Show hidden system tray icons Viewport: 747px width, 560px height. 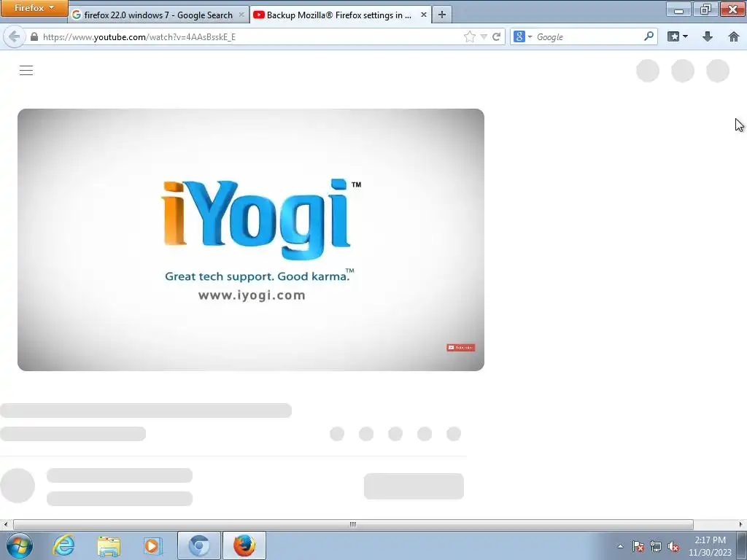[620, 546]
